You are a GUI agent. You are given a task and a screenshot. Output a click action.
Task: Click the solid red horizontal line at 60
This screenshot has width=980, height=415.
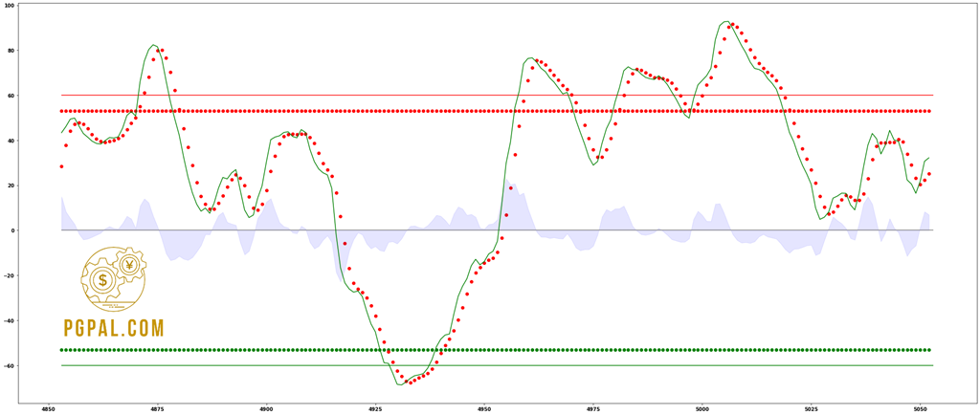click(x=497, y=96)
